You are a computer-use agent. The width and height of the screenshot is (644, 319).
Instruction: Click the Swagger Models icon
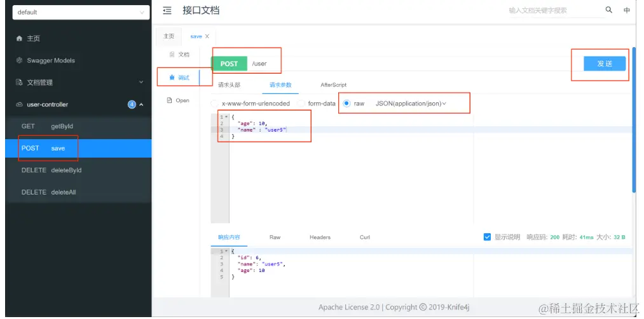coord(19,60)
